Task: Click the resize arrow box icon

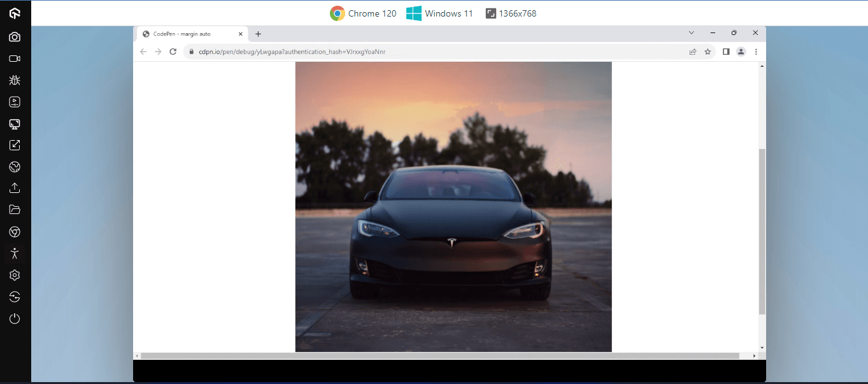Action: 15,145
